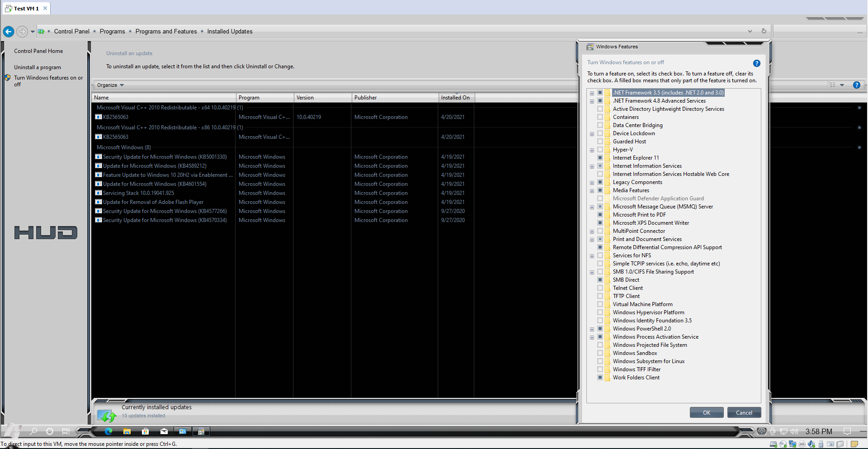Cancel the Windows Features dialog
Image resolution: width=868 pixels, height=449 pixels.
click(x=744, y=412)
